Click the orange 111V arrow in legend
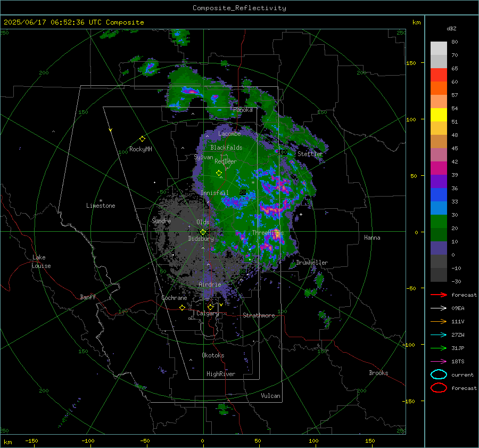Viewport: 479px width, 448px height. pos(439,321)
